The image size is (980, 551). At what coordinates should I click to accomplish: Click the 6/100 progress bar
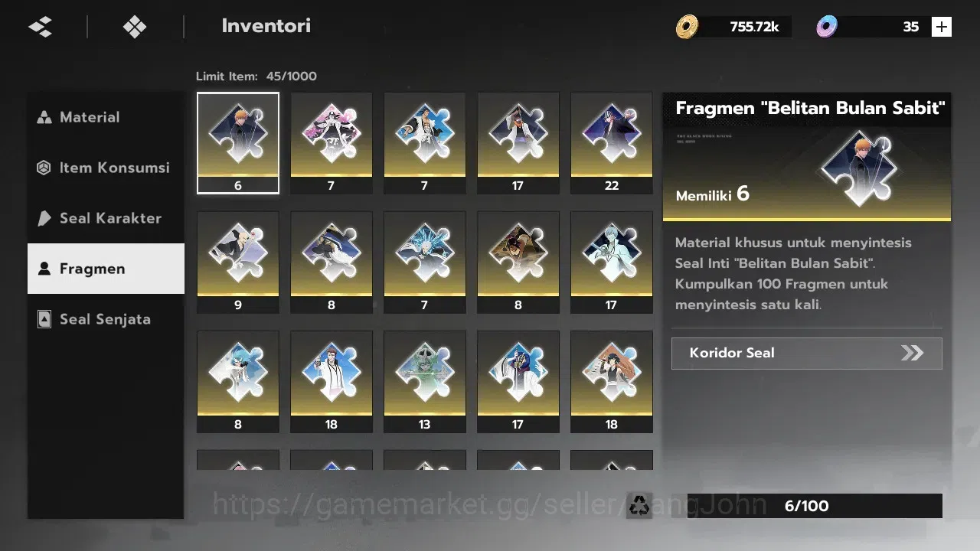click(x=807, y=506)
